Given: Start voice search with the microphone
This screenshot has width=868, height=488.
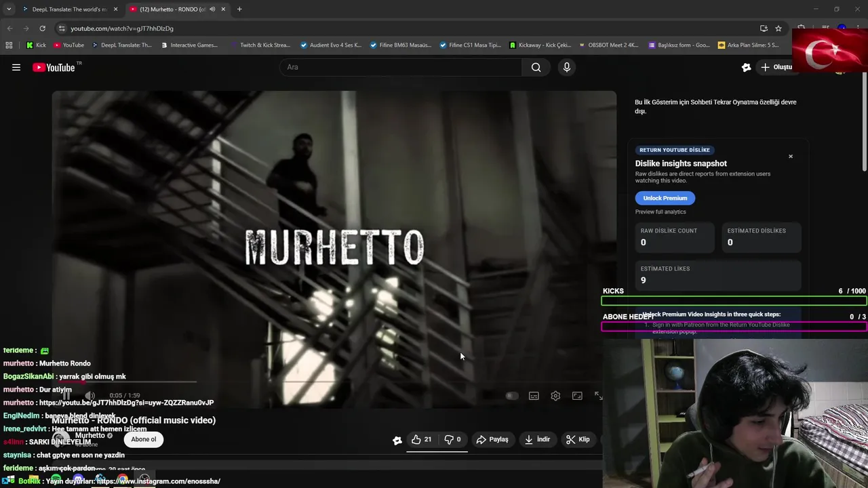Looking at the screenshot, I should click(x=567, y=67).
